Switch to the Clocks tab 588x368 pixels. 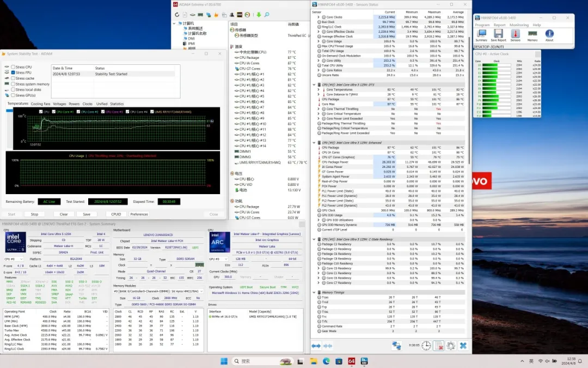tap(87, 104)
